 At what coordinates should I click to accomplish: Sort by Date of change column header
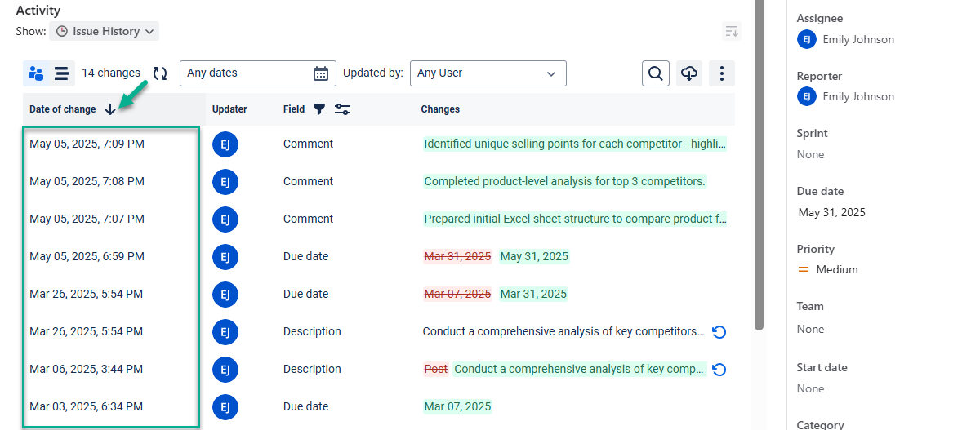point(63,109)
